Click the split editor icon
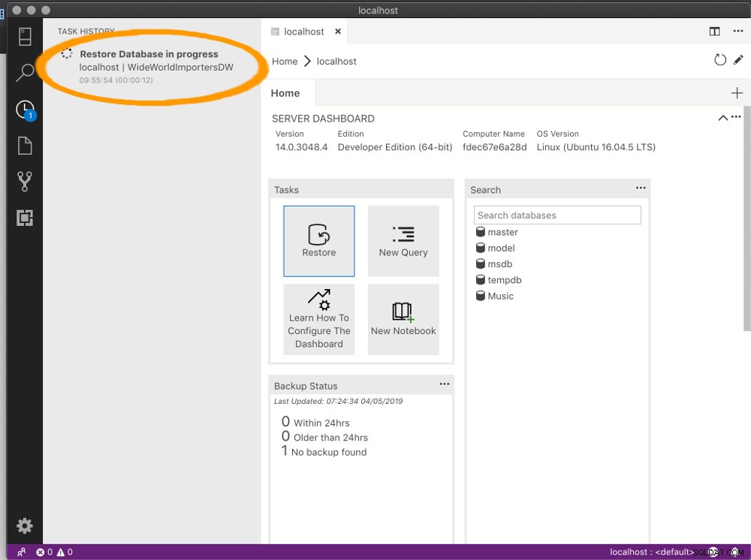 pyautogui.click(x=715, y=32)
